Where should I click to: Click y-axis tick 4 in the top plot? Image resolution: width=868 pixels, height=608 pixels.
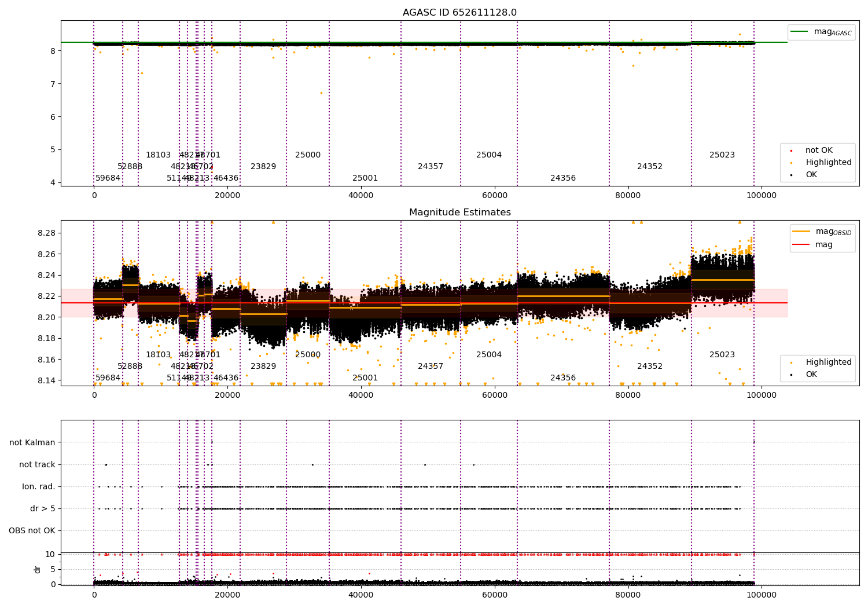coord(53,182)
